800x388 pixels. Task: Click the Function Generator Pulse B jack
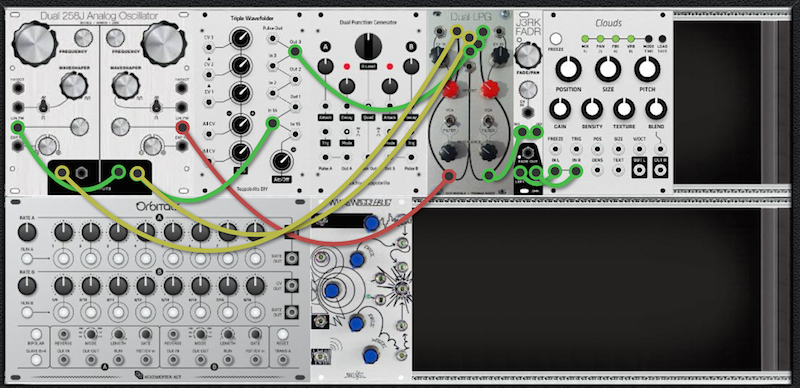tap(411, 157)
